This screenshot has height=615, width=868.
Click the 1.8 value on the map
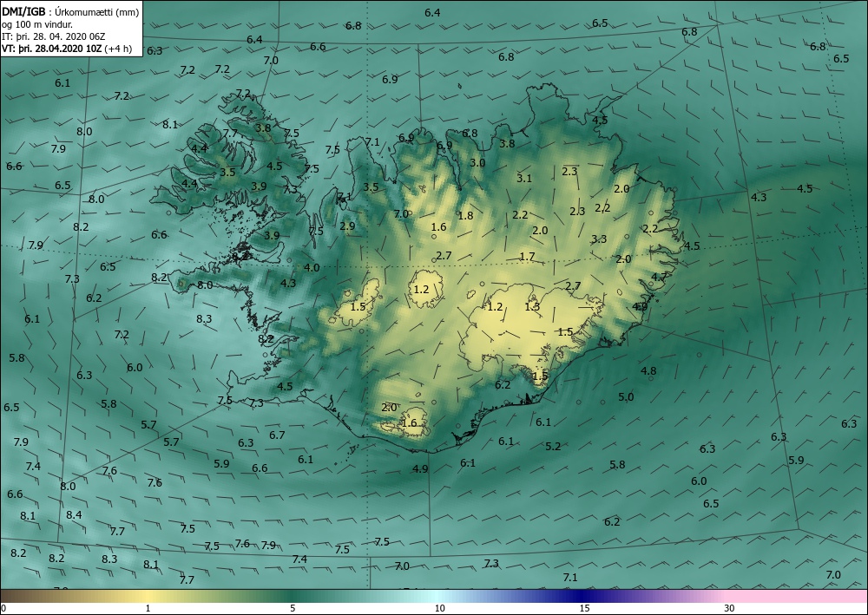click(465, 216)
